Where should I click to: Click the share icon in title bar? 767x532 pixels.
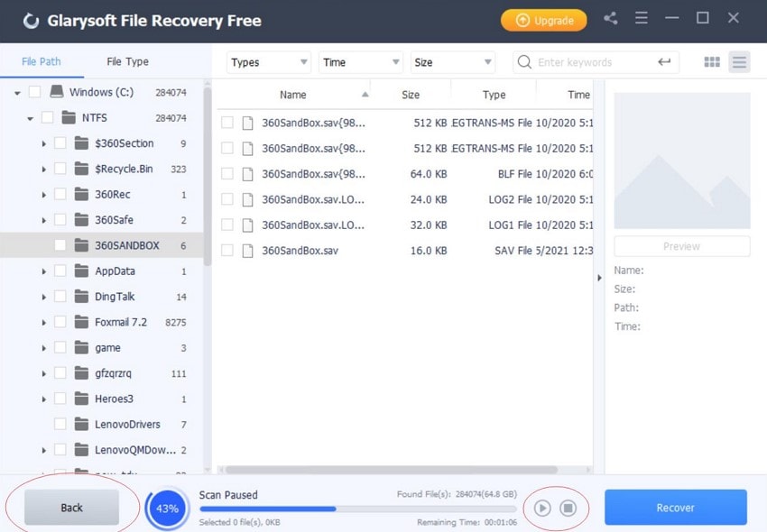[x=610, y=19]
